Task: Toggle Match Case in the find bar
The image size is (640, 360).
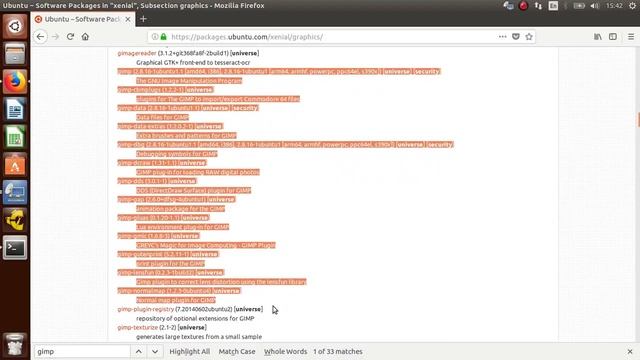Action: pos(237,351)
